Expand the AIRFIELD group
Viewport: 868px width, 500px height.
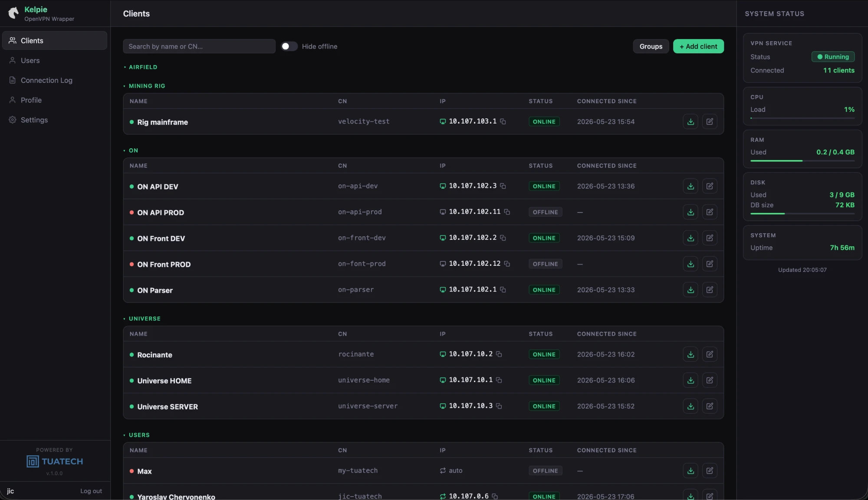(141, 67)
